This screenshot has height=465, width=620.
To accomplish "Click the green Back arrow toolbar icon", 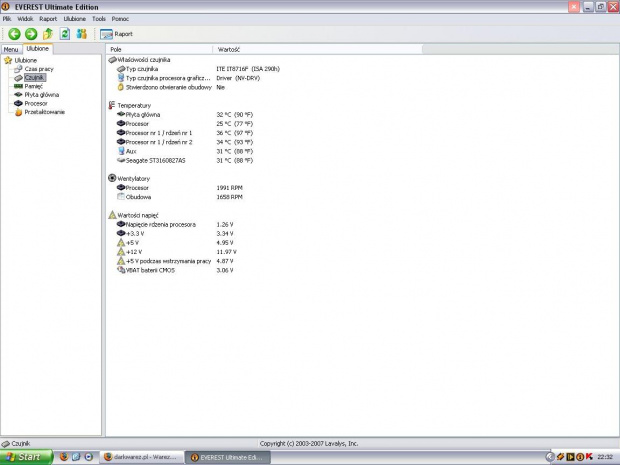I will [x=14, y=34].
